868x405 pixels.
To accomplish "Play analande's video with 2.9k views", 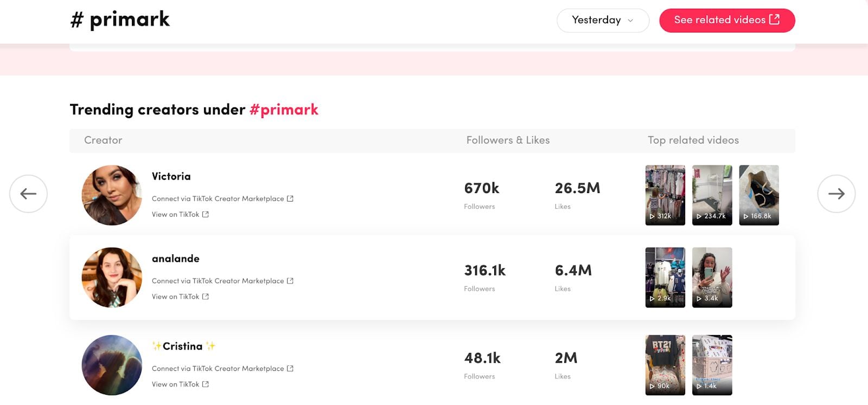I will pos(665,278).
